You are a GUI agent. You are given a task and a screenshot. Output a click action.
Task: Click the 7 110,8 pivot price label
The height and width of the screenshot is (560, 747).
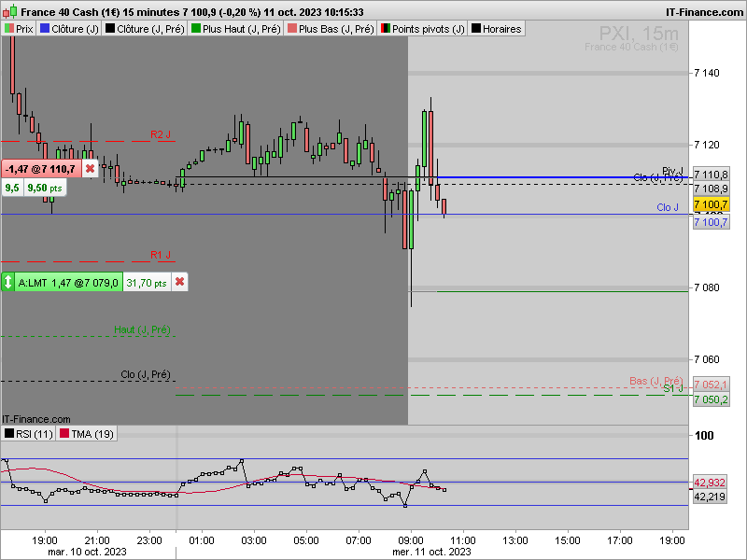point(711,175)
